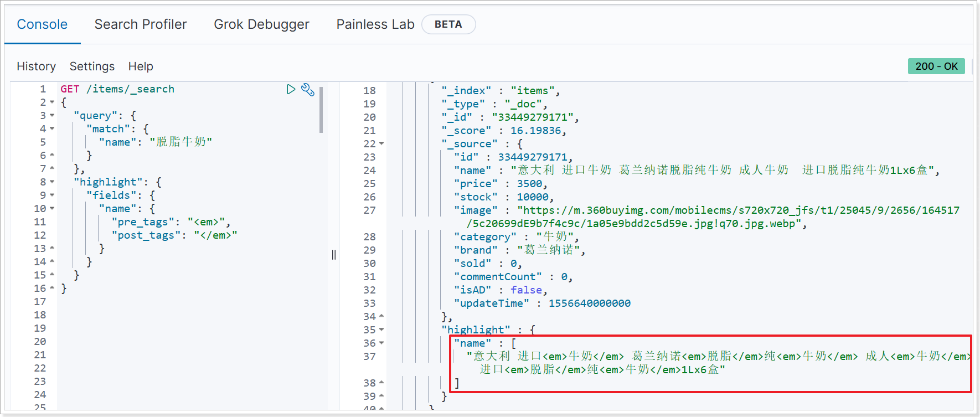Collapse the "highlight" block at line 8
The width and height of the screenshot is (980, 417).
pos(52,182)
